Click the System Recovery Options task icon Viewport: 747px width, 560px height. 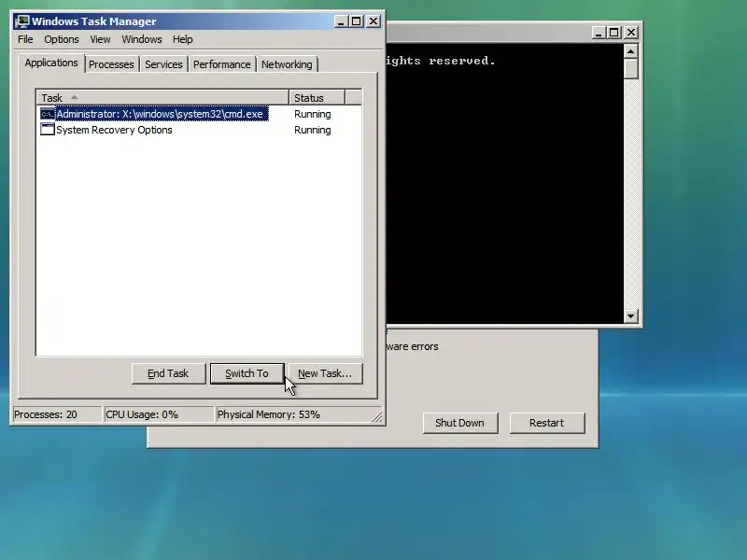tap(48, 130)
